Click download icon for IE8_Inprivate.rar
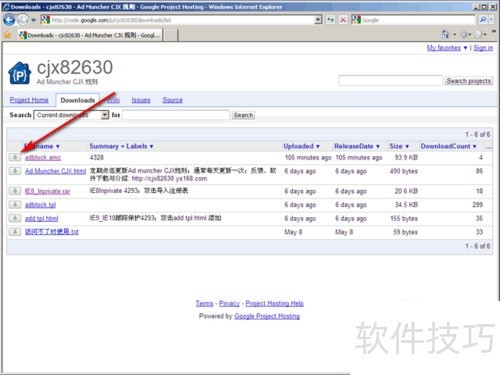Screen dimensions: 500x375 tap(15, 191)
